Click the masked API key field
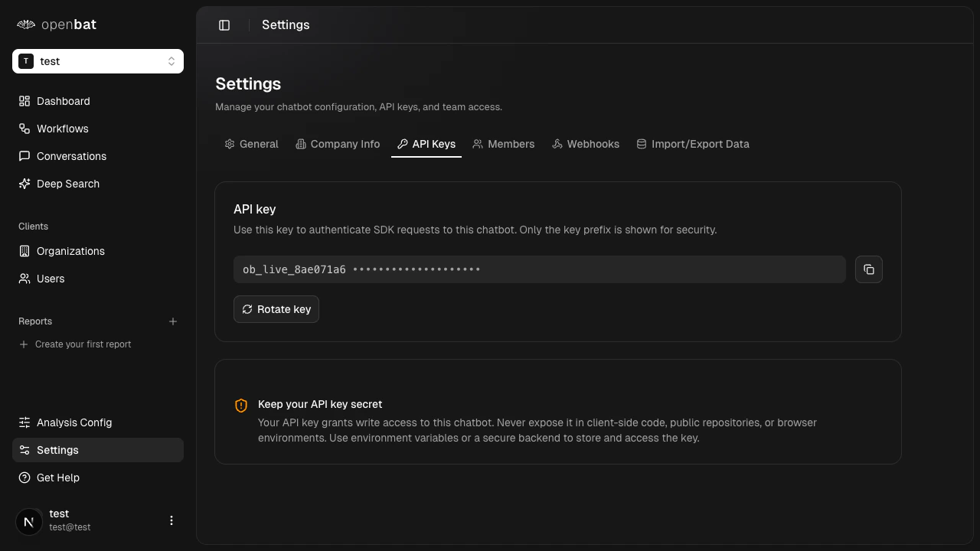980x551 pixels. pos(539,269)
